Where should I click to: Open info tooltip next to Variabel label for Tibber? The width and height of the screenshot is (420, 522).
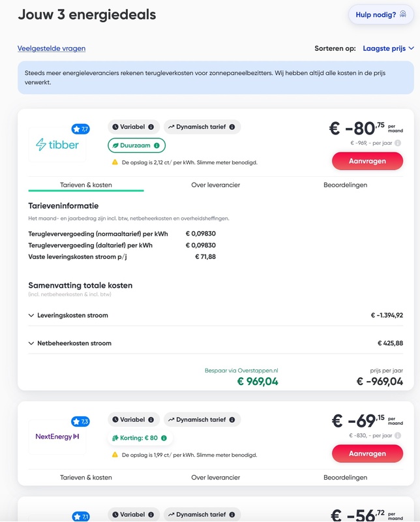[151, 126]
